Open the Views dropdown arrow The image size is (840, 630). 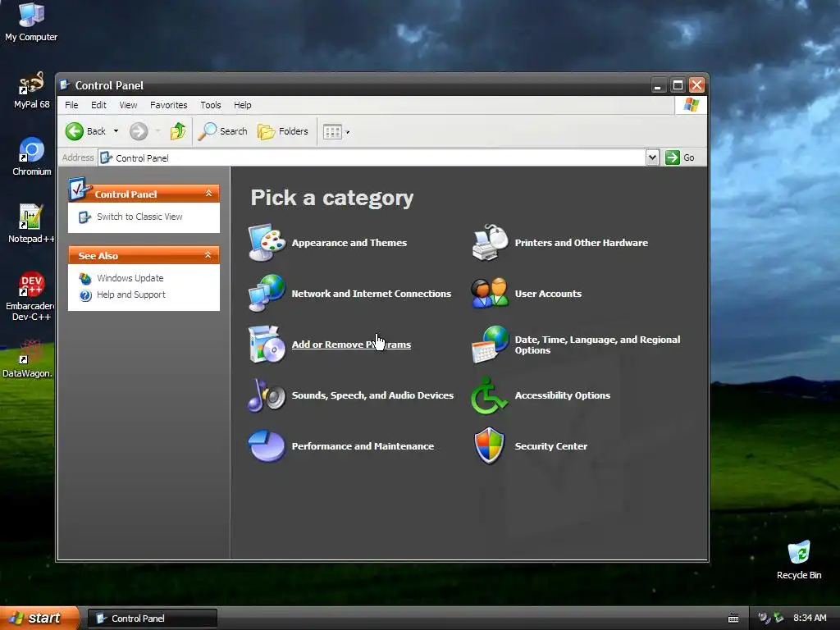(348, 132)
